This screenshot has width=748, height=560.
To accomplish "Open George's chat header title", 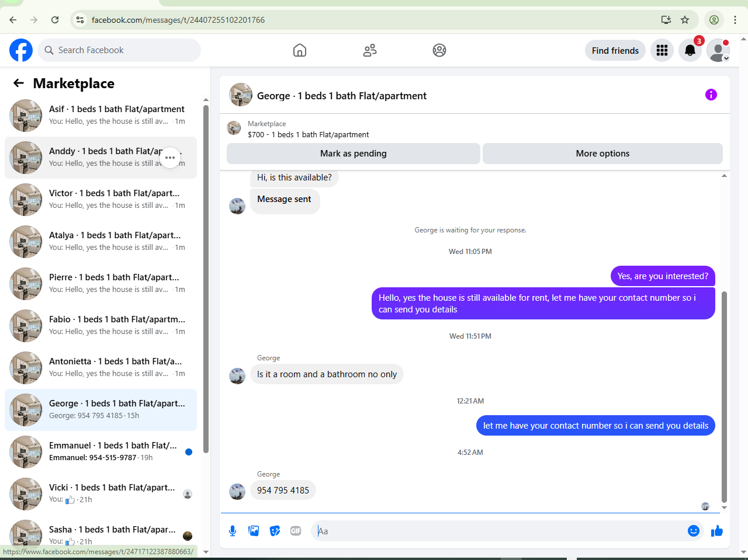I will click(342, 96).
